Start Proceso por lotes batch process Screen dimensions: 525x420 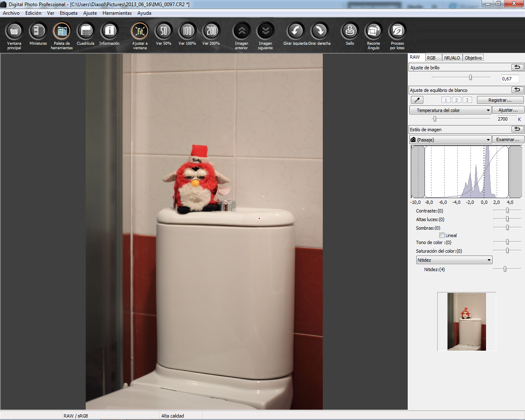click(397, 36)
